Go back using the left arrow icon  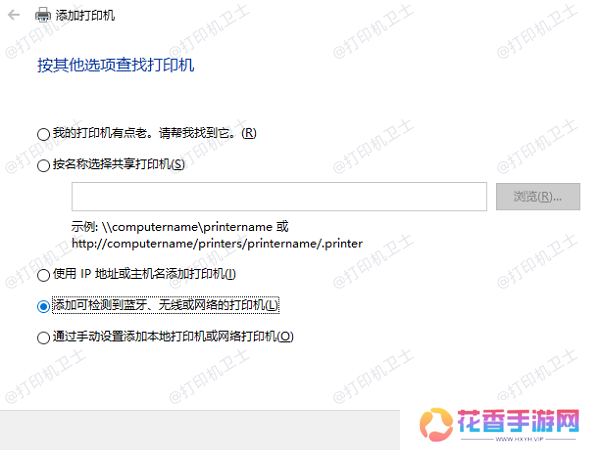click(x=14, y=15)
